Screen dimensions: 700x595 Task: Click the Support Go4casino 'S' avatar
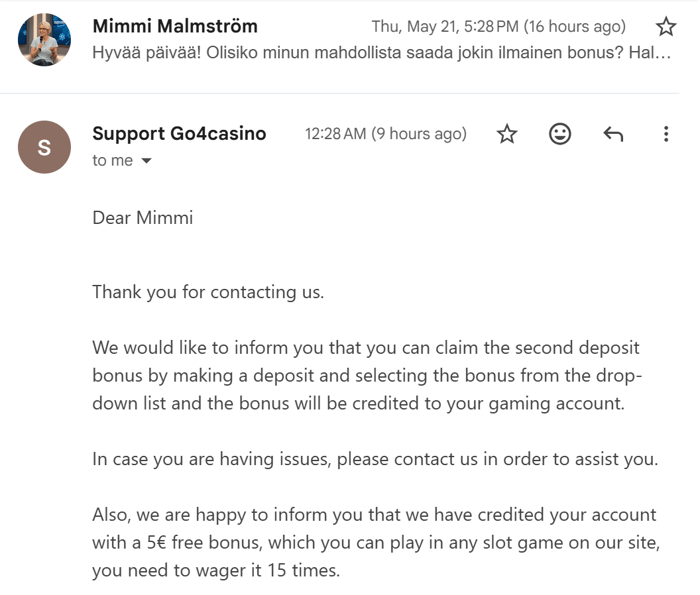(44, 147)
